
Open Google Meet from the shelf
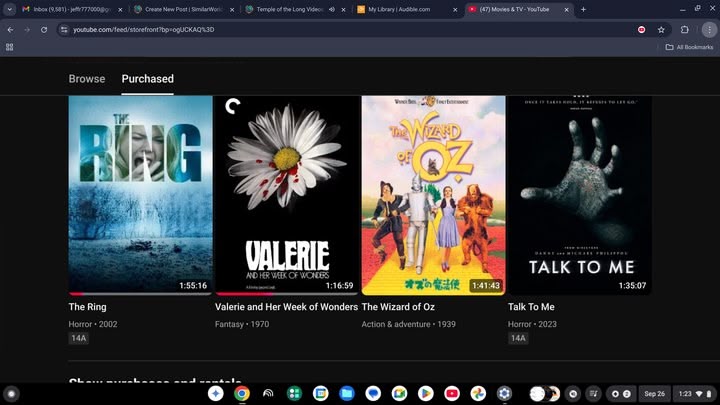pos(399,394)
